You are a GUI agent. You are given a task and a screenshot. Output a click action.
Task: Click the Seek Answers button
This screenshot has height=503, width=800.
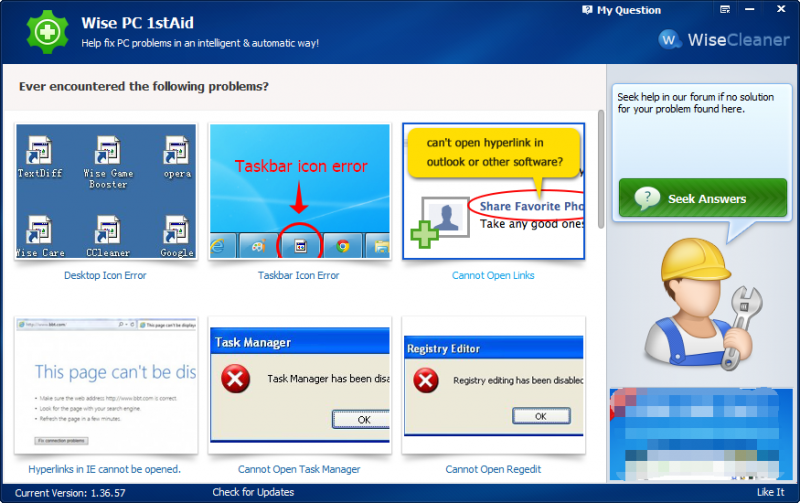pyautogui.click(x=703, y=198)
